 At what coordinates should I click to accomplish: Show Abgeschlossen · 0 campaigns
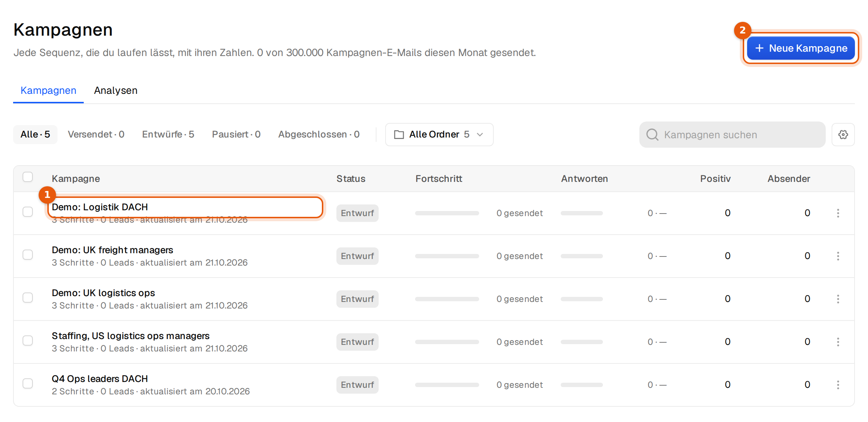pyautogui.click(x=319, y=135)
